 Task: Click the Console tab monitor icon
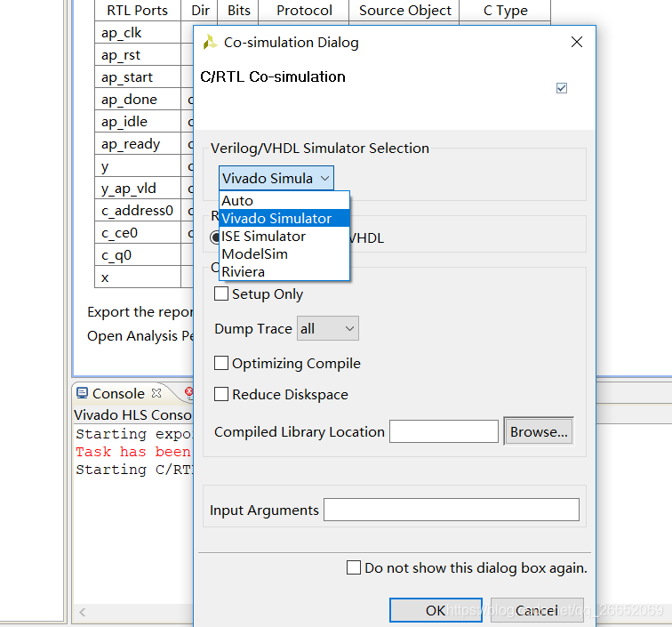click(82, 393)
